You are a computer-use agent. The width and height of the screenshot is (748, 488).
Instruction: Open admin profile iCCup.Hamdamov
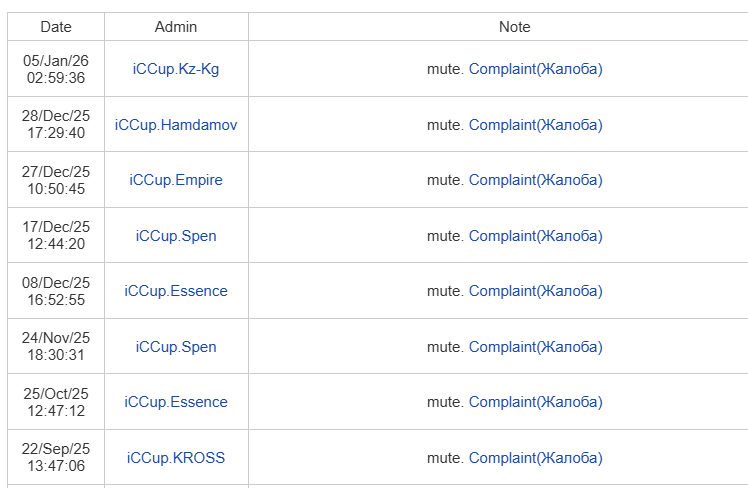pyautogui.click(x=176, y=125)
